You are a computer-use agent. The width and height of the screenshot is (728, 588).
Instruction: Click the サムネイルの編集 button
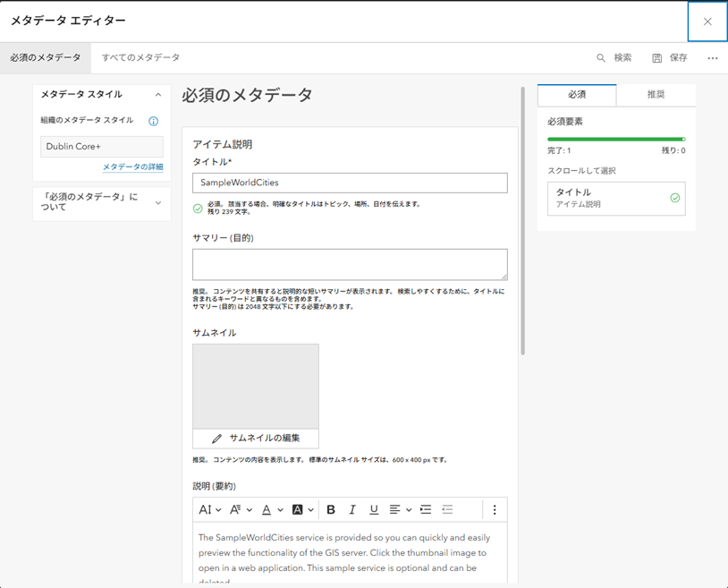click(256, 438)
